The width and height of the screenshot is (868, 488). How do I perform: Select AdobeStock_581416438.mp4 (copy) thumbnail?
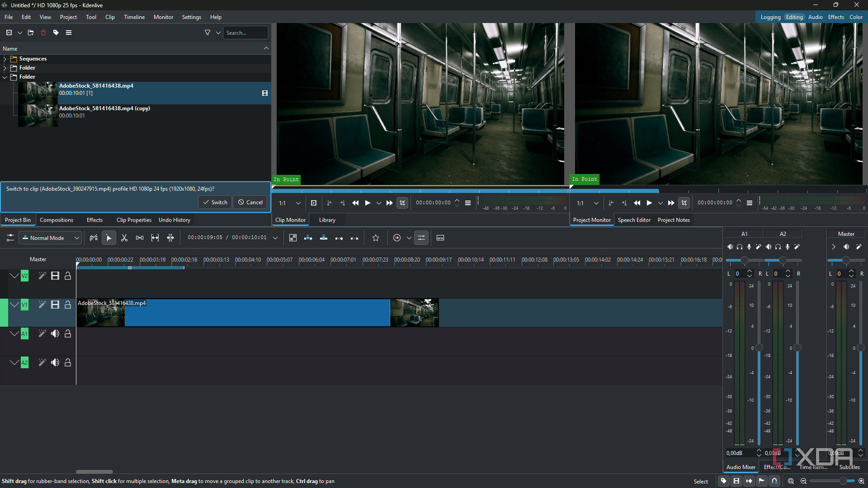pyautogui.click(x=38, y=116)
